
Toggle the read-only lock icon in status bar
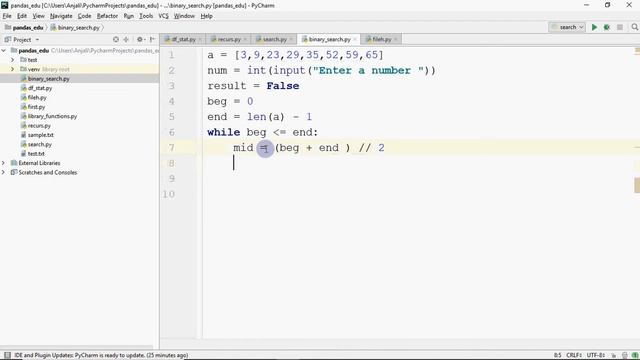tap(614, 355)
